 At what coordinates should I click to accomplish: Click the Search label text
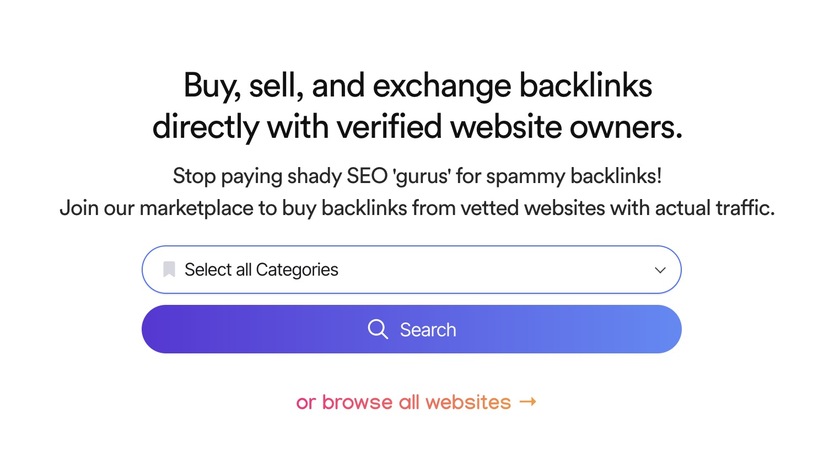(428, 330)
